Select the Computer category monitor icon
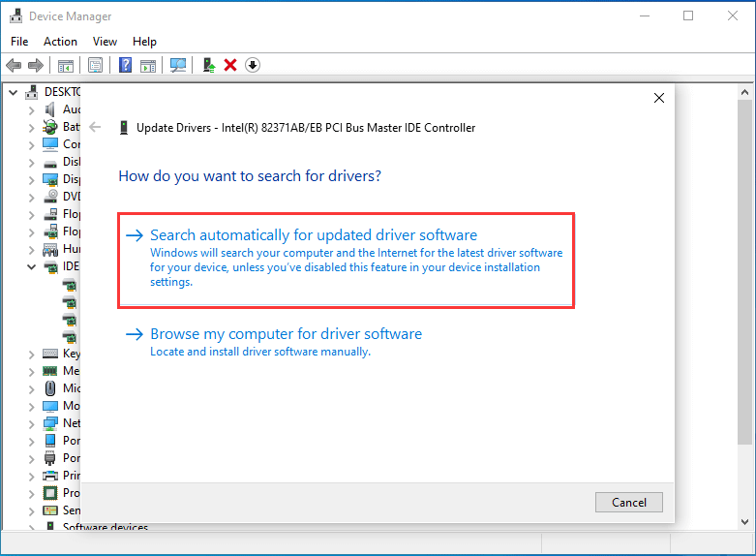 coord(50,144)
